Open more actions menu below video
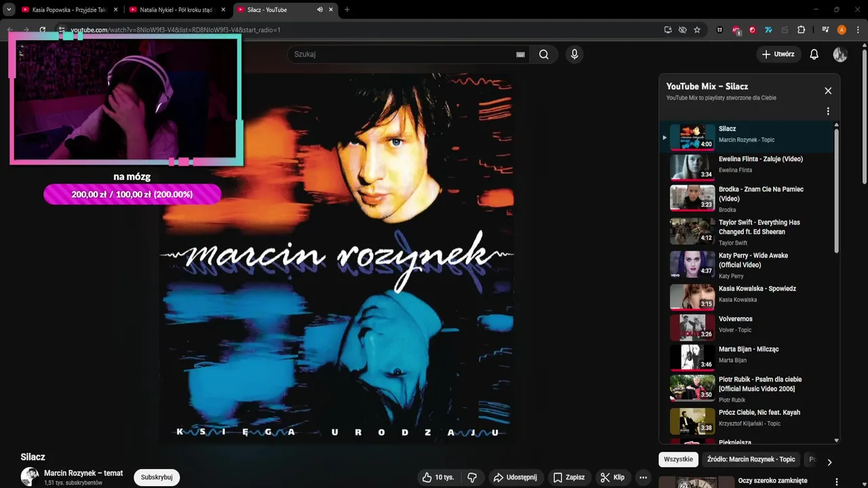 pos(643,477)
